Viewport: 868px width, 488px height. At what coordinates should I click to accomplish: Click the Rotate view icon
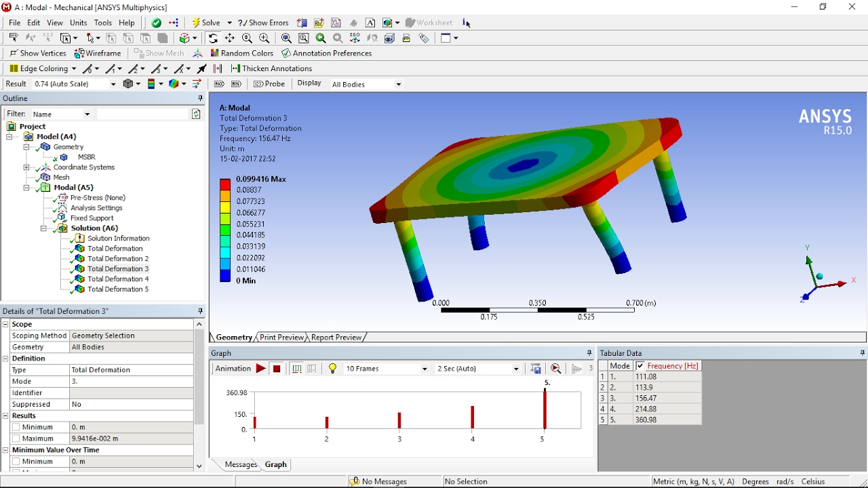(x=213, y=39)
